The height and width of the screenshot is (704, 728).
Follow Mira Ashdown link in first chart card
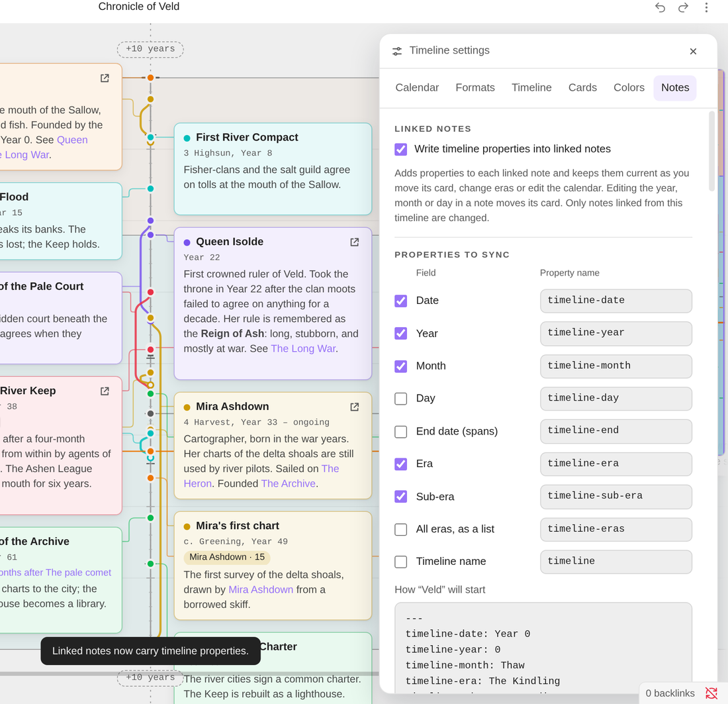pos(261,589)
